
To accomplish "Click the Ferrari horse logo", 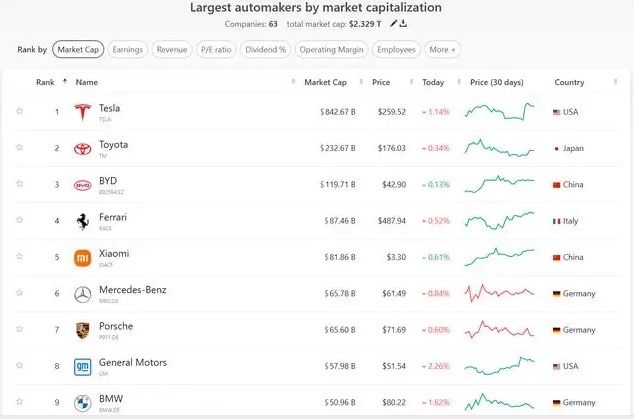I will pyautogui.click(x=82, y=221).
